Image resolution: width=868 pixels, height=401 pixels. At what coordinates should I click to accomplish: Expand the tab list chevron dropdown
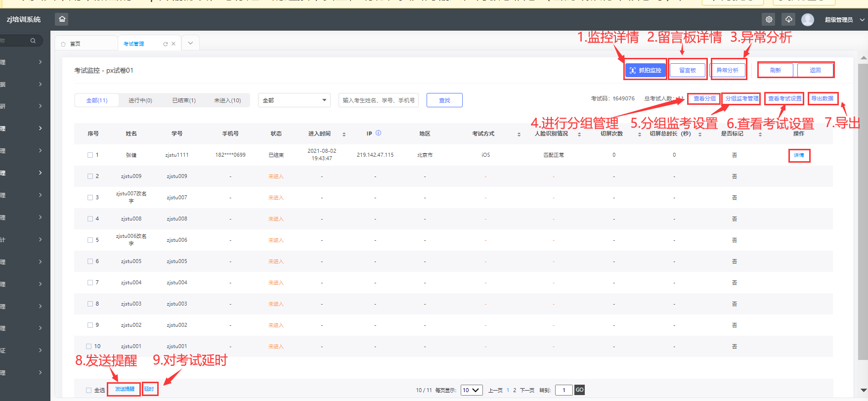pos(190,44)
